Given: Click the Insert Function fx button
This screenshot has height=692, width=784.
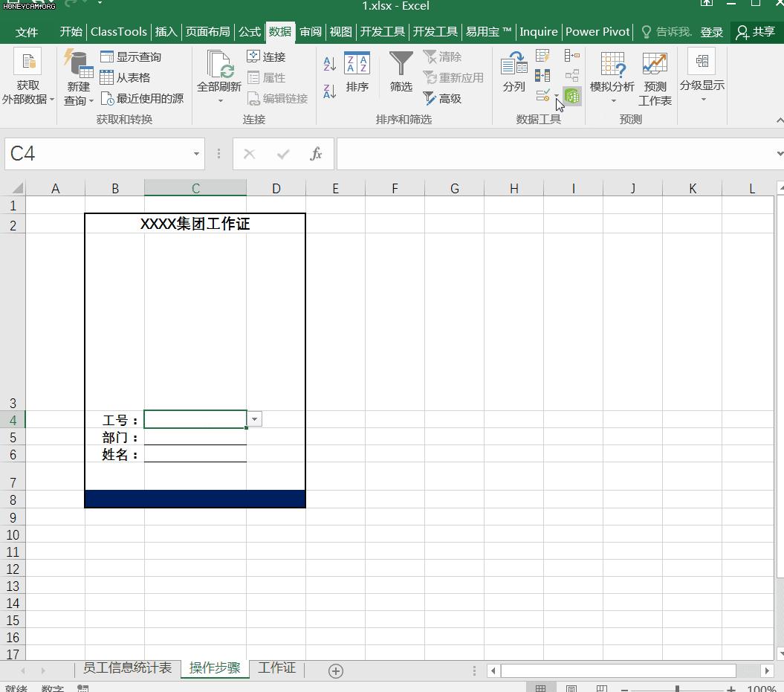Looking at the screenshot, I should coord(316,154).
